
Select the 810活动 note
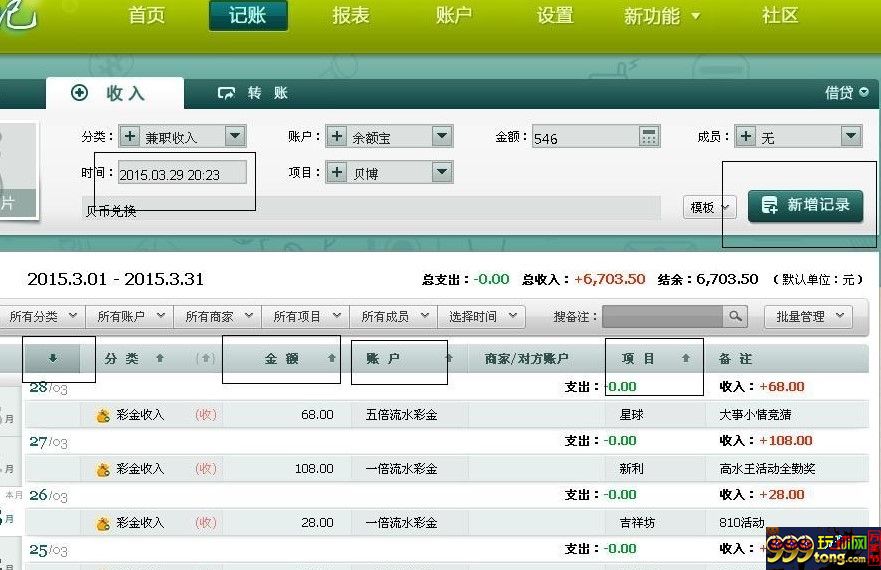tap(742, 523)
